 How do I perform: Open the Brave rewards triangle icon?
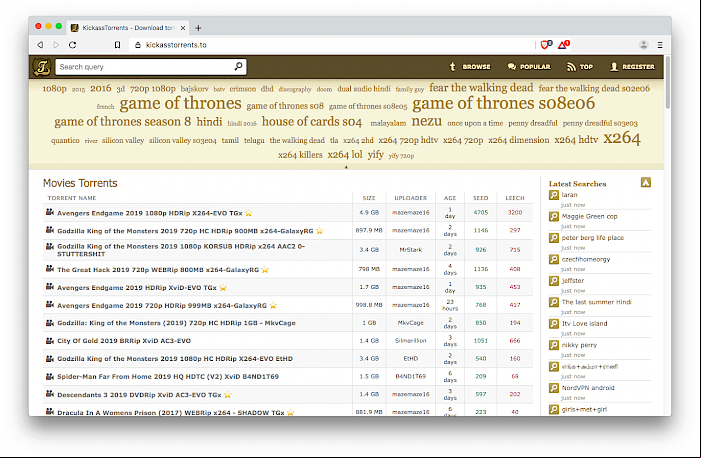pos(563,44)
